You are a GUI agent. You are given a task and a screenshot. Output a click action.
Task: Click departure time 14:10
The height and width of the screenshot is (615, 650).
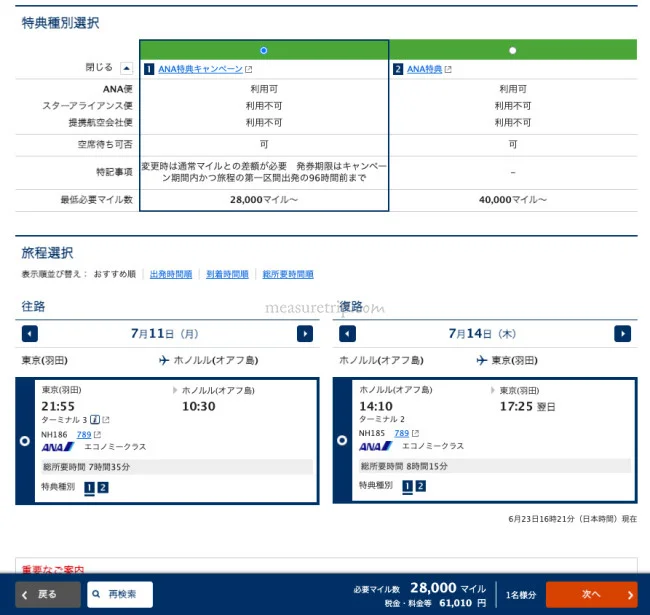point(376,406)
